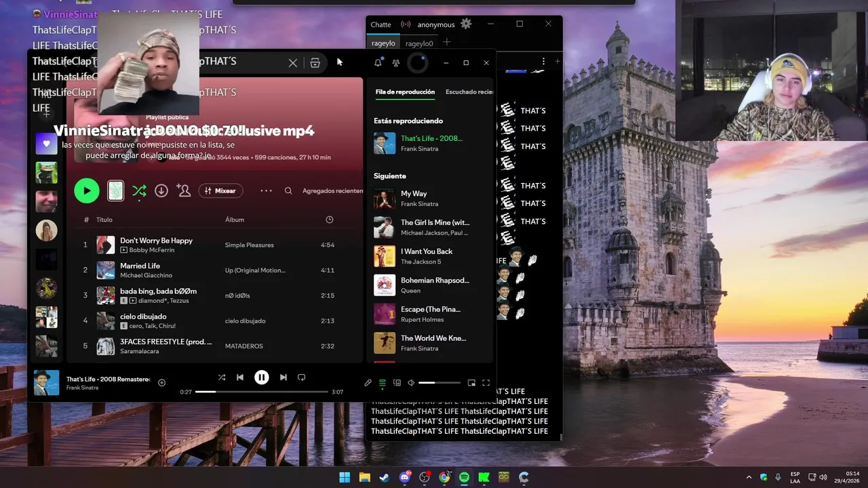Open Michael Giacchino artist link
The width and height of the screenshot is (868, 488).
tap(146, 275)
